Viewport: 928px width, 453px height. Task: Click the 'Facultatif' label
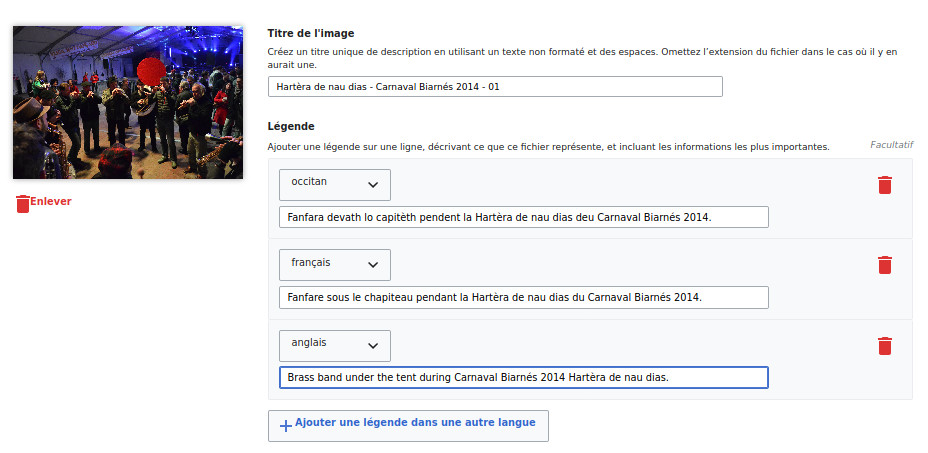point(891,144)
